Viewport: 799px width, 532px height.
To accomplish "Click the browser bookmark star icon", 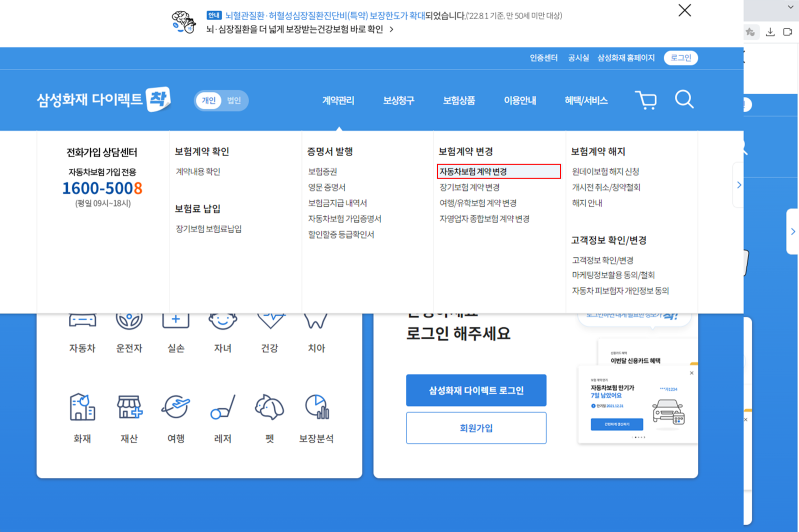I will click(751, 32).
